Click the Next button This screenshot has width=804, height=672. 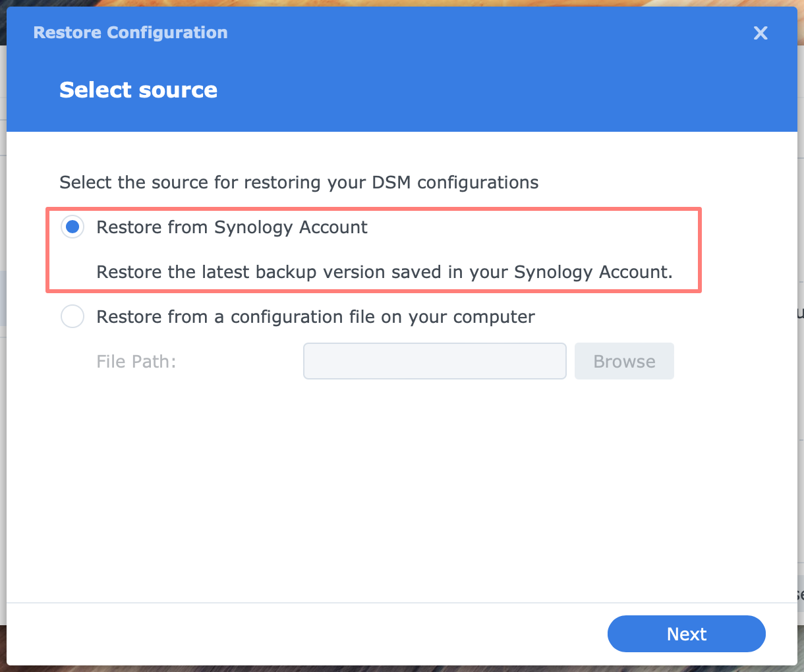[x=686, y=633]
